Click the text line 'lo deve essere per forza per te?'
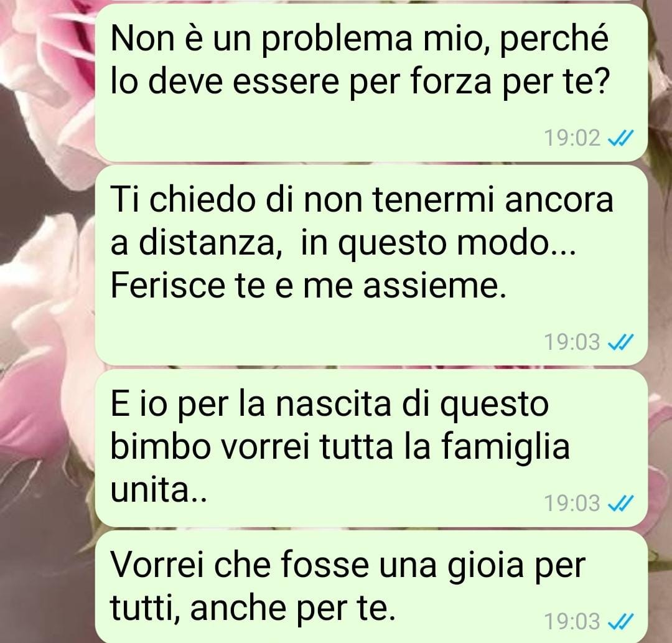This screenshot has width=672, height=643. [360, 83]
